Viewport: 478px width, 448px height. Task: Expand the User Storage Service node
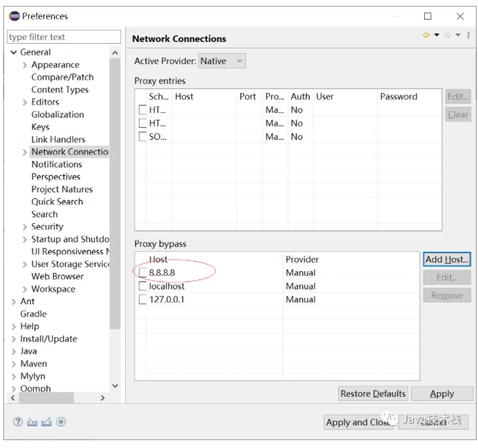point(25,264)
